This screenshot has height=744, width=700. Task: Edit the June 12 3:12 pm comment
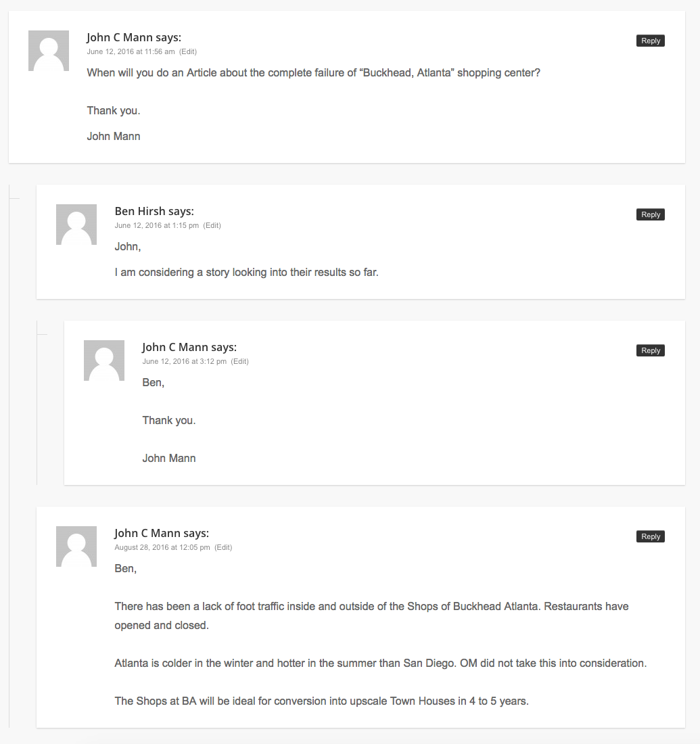239,362
